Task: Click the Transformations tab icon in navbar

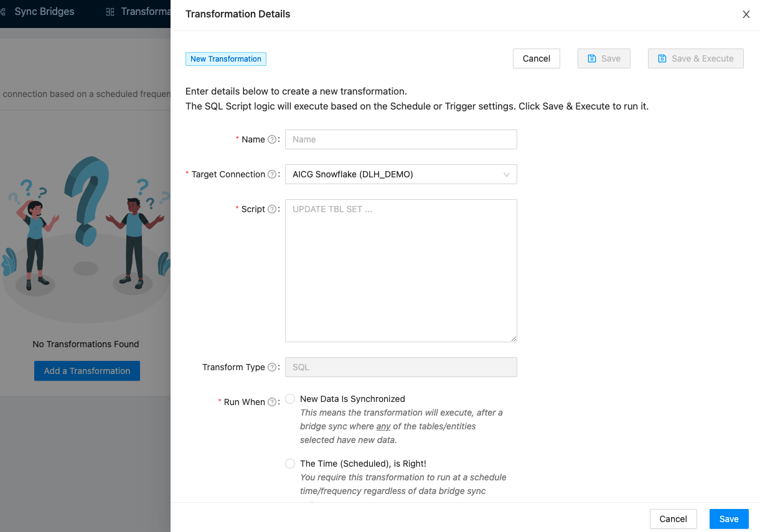Action: pyautogui.click(x=110, y=12)
